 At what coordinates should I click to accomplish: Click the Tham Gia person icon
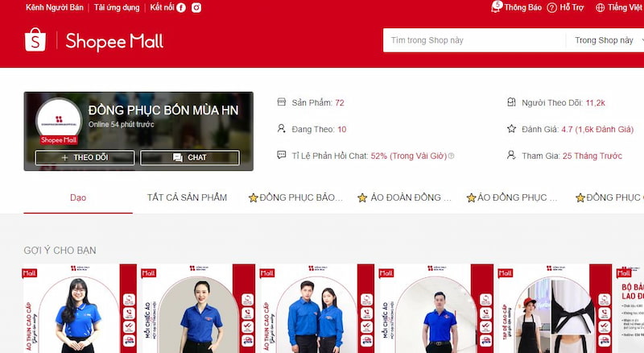(511, 155)
